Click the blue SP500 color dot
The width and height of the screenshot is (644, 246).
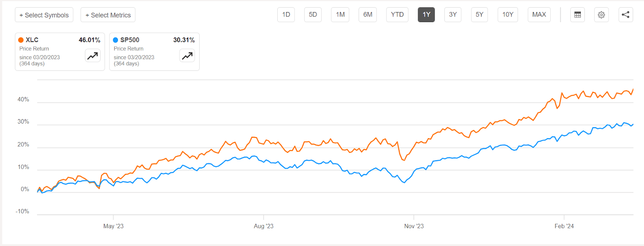pos(116,40)
